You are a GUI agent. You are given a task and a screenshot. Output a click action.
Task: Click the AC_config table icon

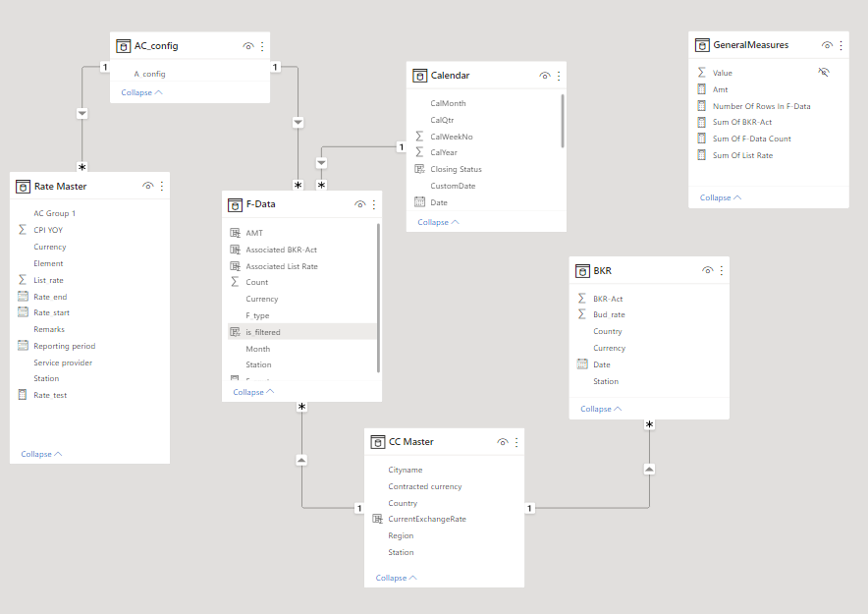click(x=123, y=46)
